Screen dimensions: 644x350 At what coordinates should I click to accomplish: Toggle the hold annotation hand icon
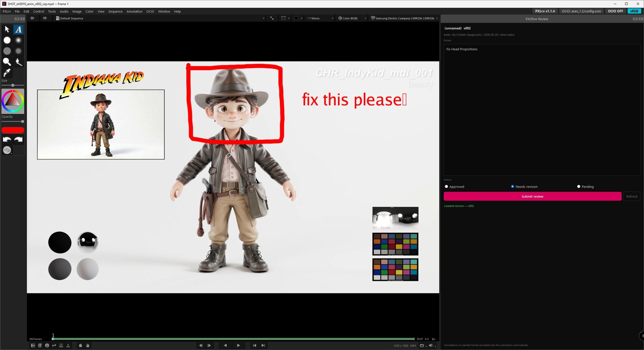pos(88,345)
